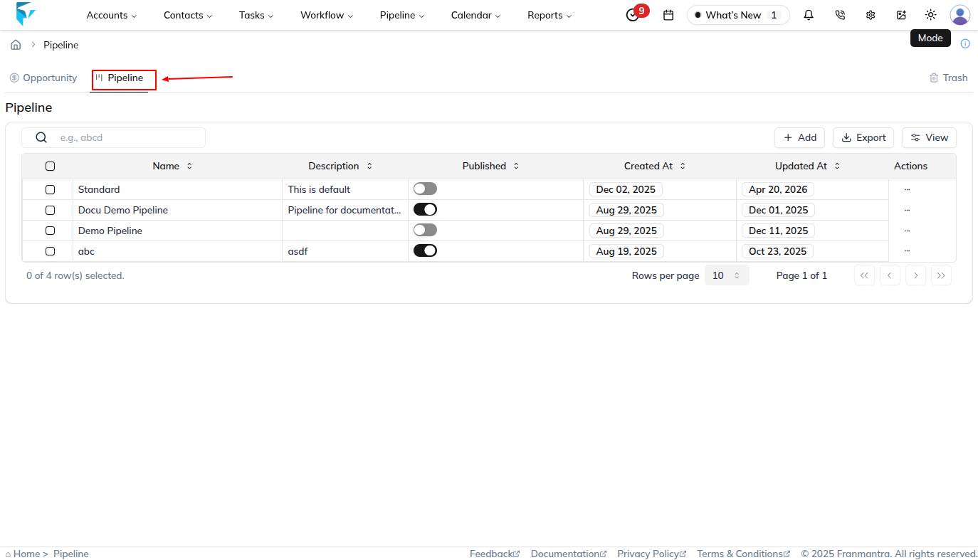
Task: Sort by Name column sort icon
Action: (x=189, y=166)
